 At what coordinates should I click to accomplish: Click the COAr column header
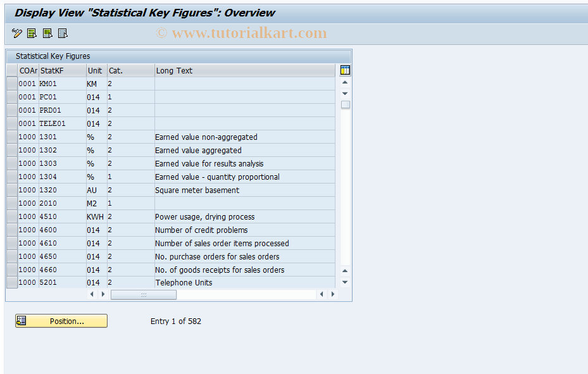28,70
